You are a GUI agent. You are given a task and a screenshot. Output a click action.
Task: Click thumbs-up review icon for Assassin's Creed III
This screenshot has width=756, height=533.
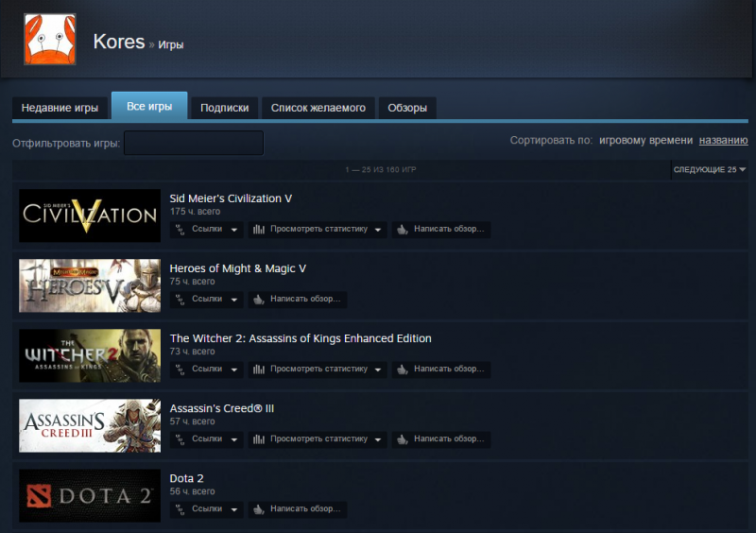pos(403,439)
